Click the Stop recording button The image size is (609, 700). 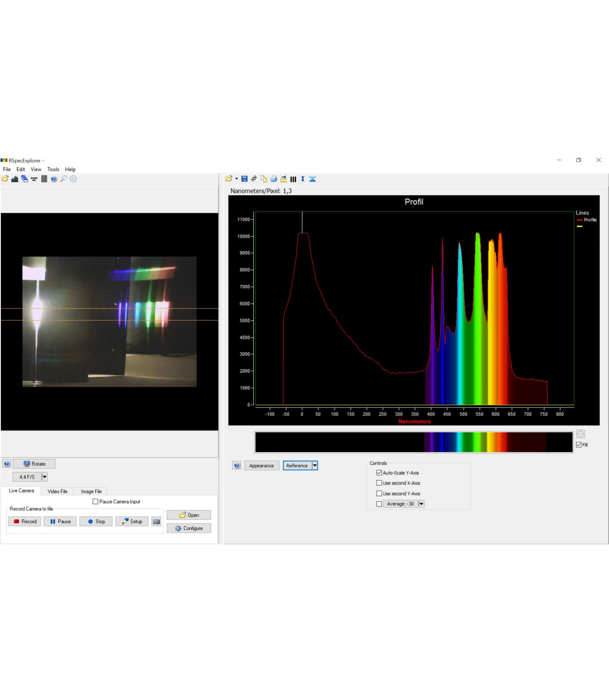[x=96, y=521]
